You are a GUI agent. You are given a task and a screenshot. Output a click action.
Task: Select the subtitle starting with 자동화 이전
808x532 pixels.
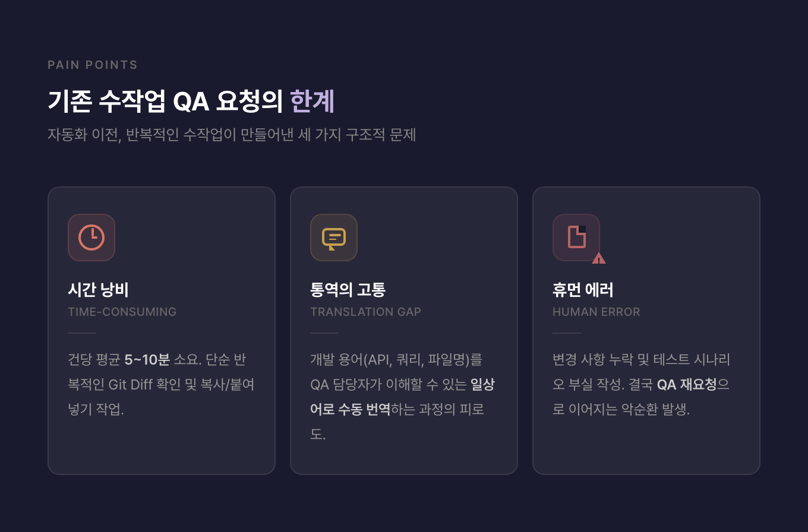(x=232, y=135)
